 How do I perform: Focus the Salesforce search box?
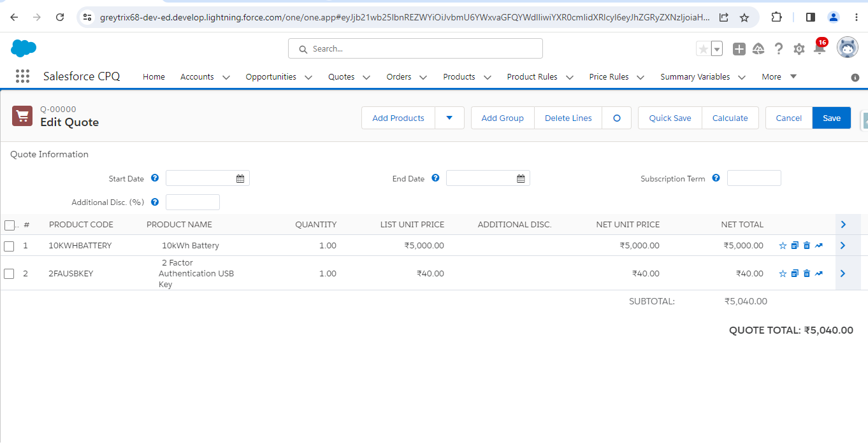pyautogui.click(x=416, y=48)
